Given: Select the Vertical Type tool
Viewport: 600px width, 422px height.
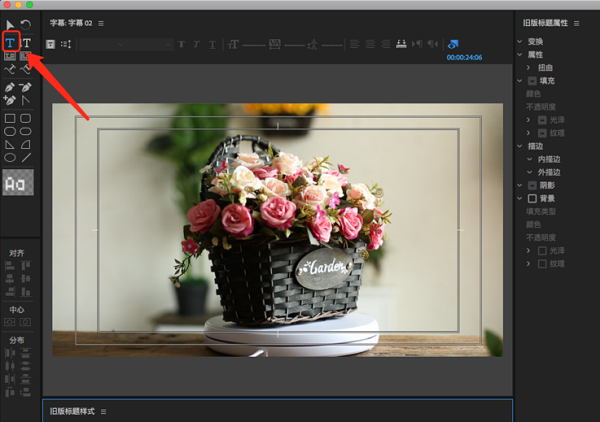Looking at the screenshot, I should pos(27,42).
